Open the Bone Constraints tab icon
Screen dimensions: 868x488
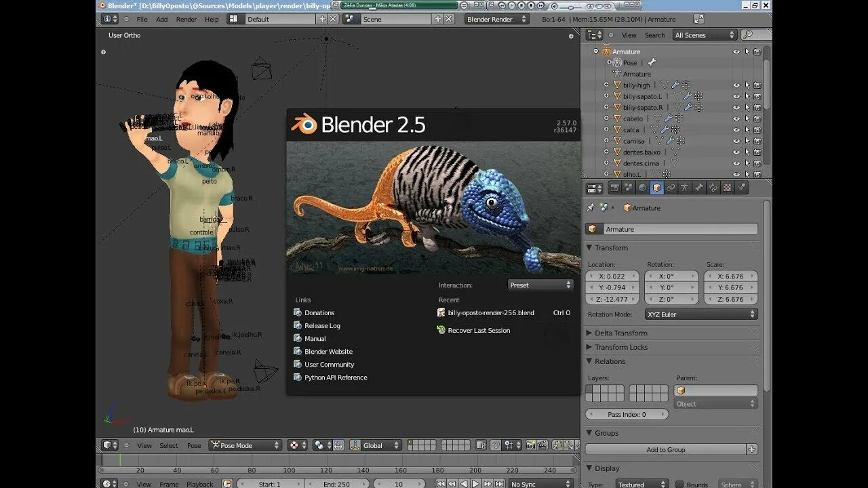(x=713, y=188)
